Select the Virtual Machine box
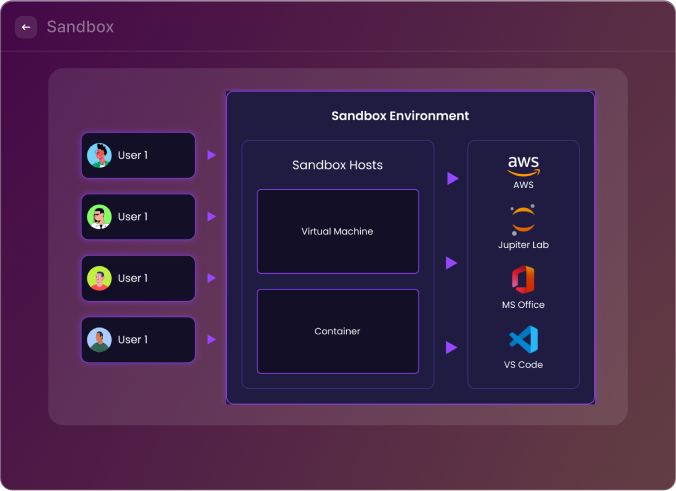Image resolution: width=676 pixels, height=491 pixels. [x=337, y=231]
